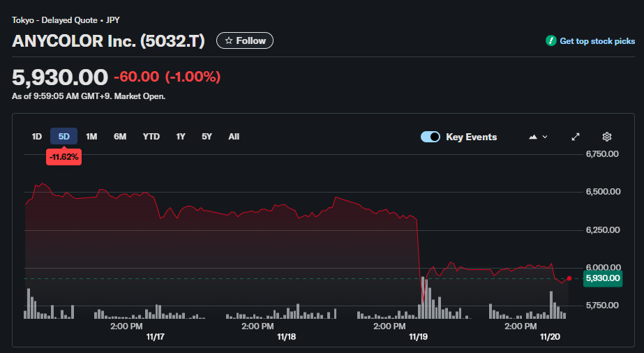Click the 11/20 date label
Viewport: 644px width, 353px height.
pyautogui.click(x=550, y=337)
